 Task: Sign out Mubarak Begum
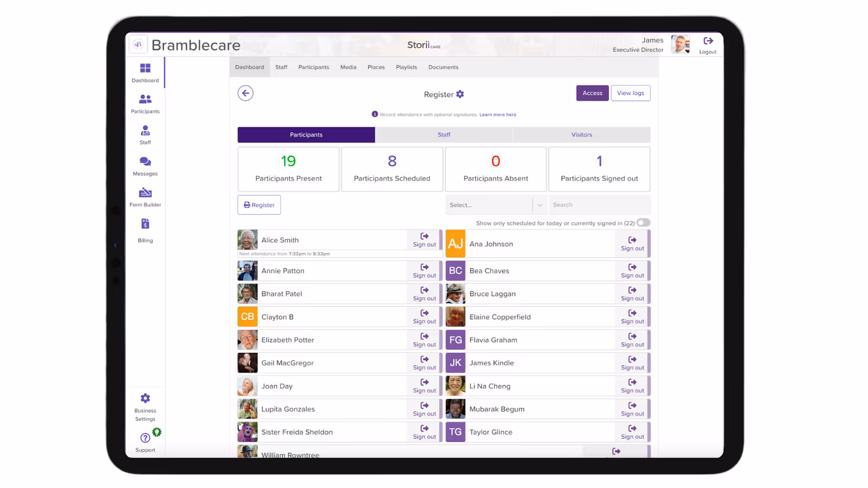pos(633,409)
